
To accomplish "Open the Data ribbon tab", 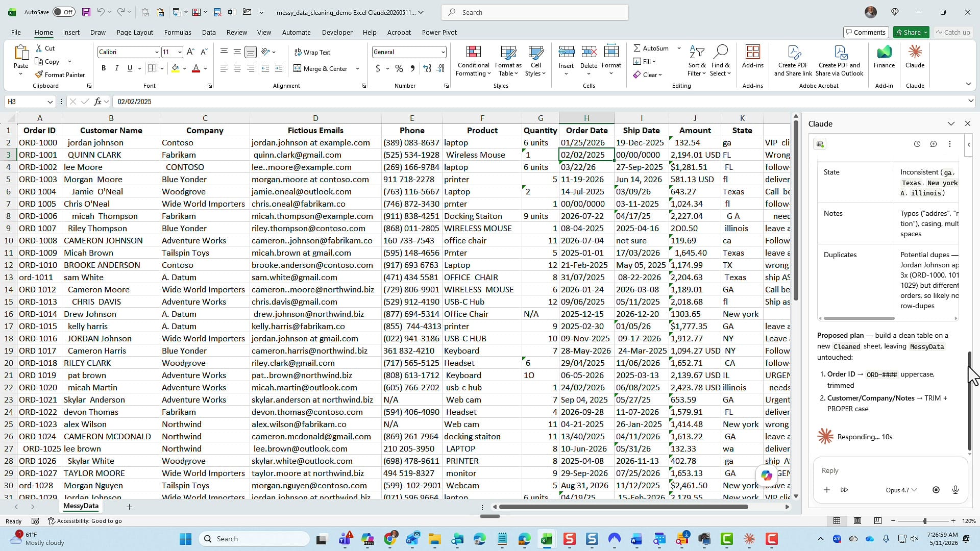I will click(208, 32).
